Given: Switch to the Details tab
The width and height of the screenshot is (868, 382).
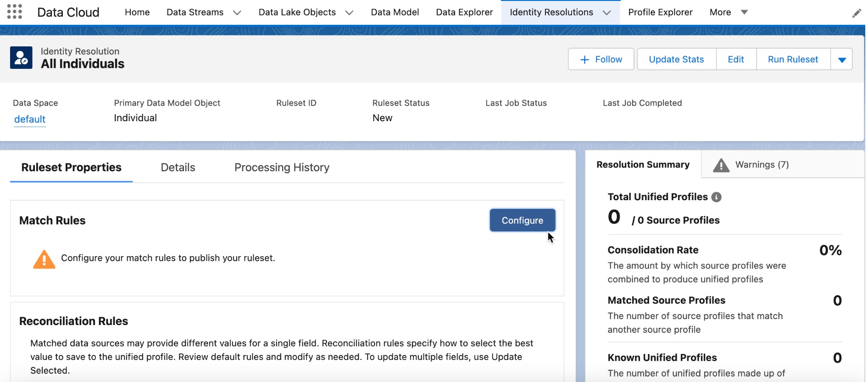Looking at the screenshot, I should click(178, 168).
